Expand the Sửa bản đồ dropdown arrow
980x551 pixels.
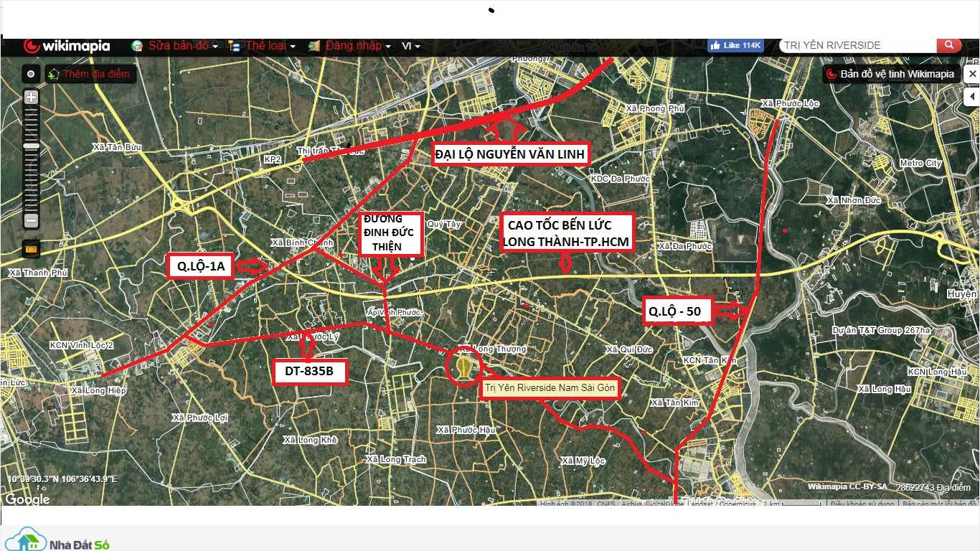(215, 47)
